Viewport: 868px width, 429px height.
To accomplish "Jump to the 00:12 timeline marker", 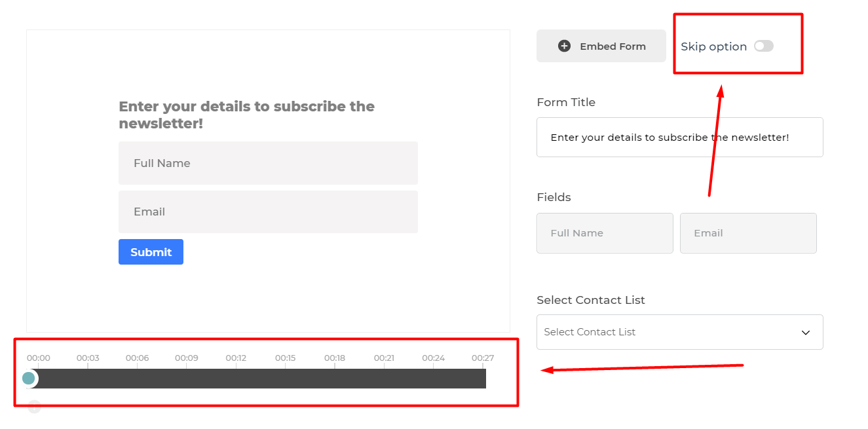I will 236,358.
